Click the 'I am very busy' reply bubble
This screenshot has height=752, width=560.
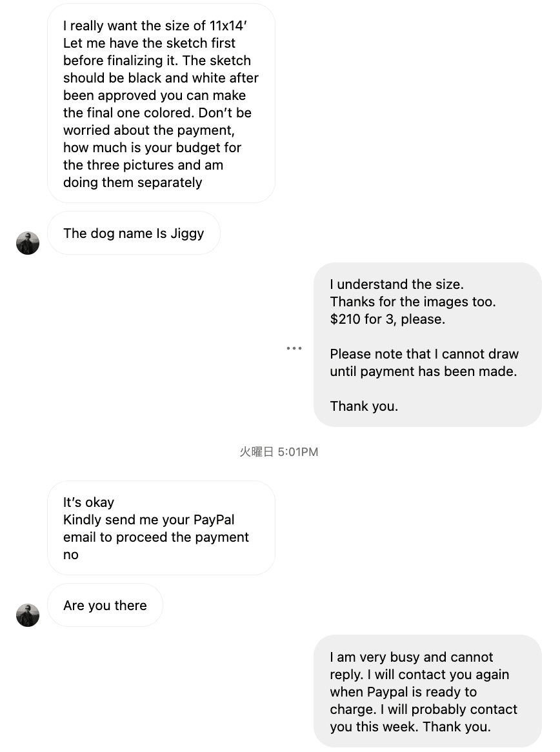[428, 692]
